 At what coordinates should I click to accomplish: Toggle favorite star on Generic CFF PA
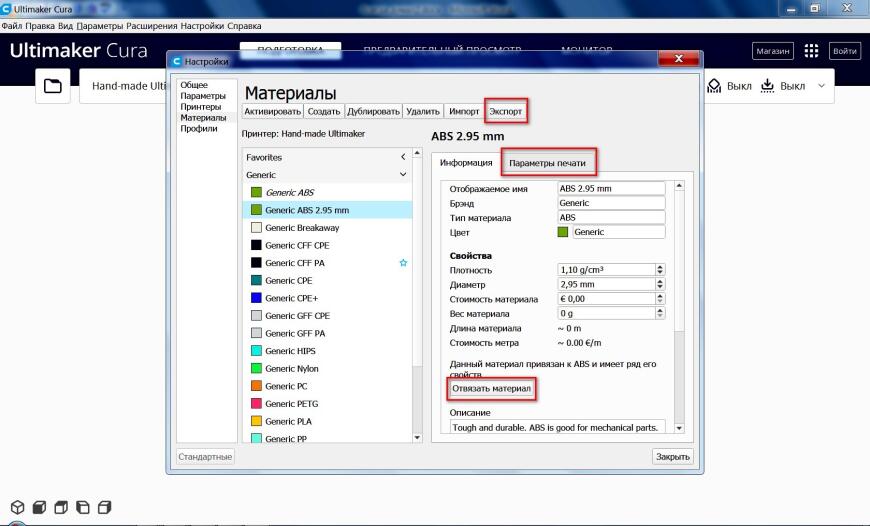403,263
